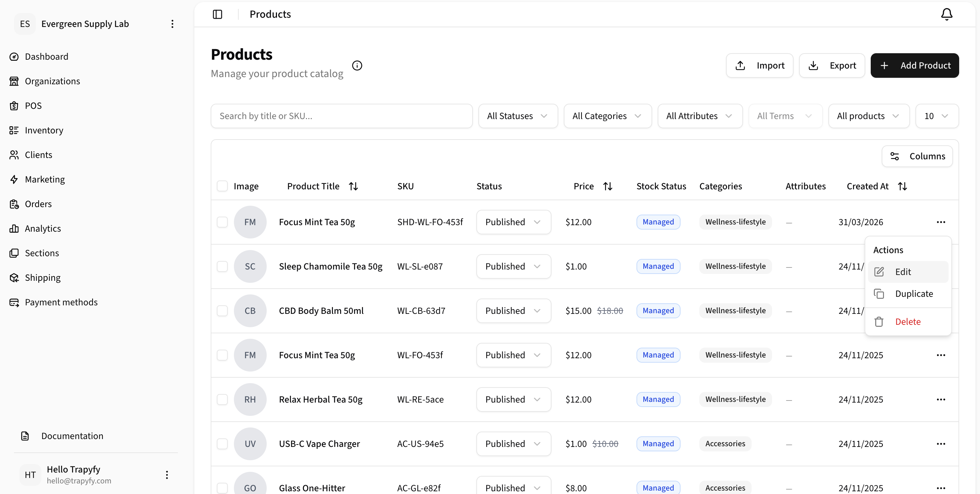This screenshot has width=980, height=494.
Task: Check the Focus Mint Tea SHD-WL-FO-453f row
Action: pos(222,222)
